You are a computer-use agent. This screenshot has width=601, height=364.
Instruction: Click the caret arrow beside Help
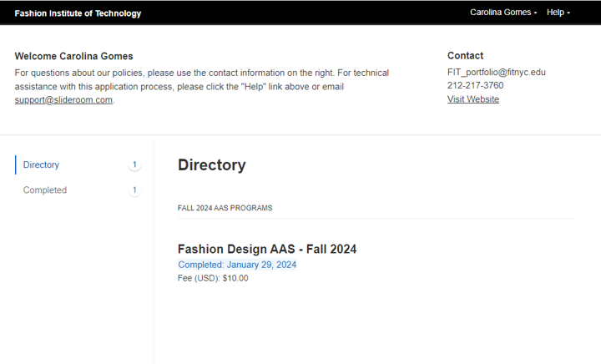pos(568,13)
